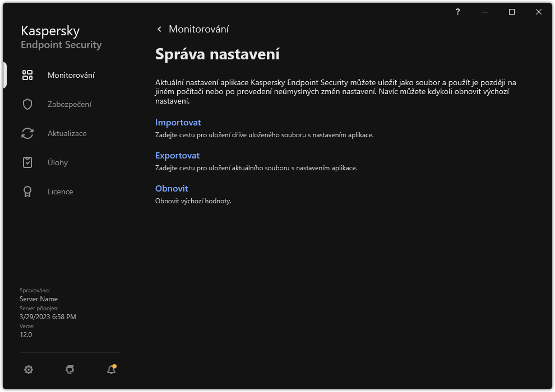Select the Aktualizace menu entry

[x=67, y=133]
